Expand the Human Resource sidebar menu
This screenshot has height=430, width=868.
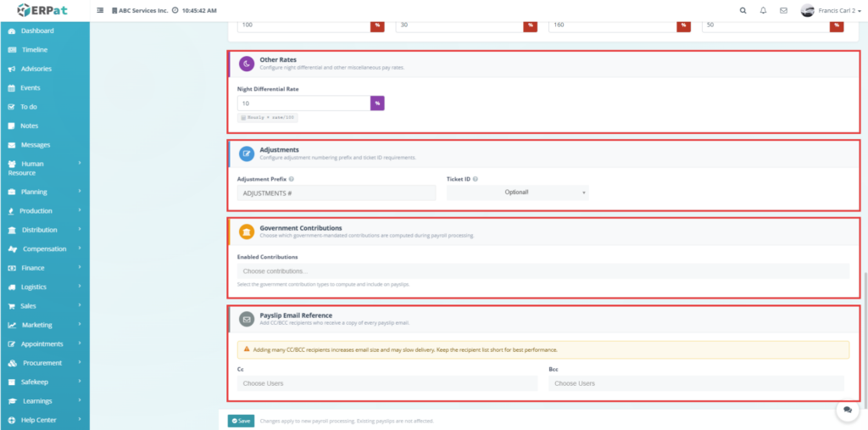45,169
